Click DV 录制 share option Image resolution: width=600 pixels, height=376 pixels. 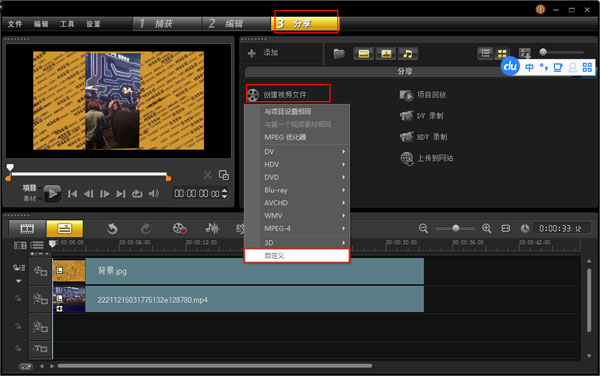click(x=422, y=116)
